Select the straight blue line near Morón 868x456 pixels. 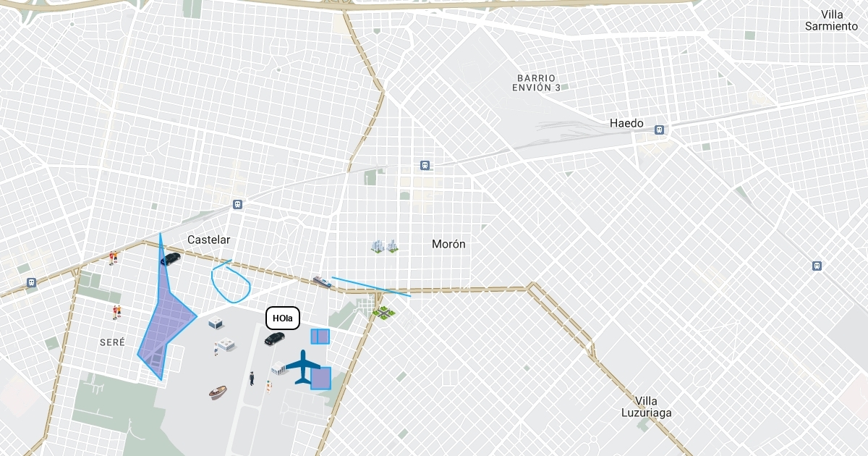pos(371,287)
